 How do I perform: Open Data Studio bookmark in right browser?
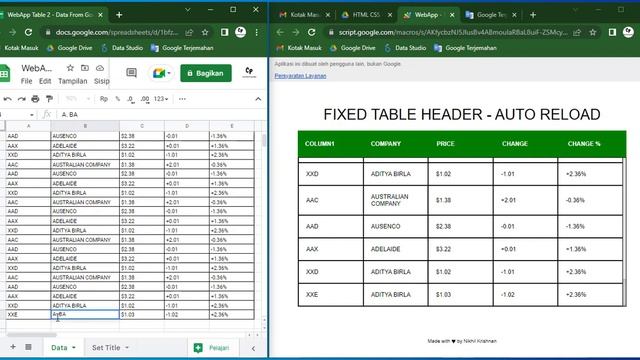[x=405, y=48]
